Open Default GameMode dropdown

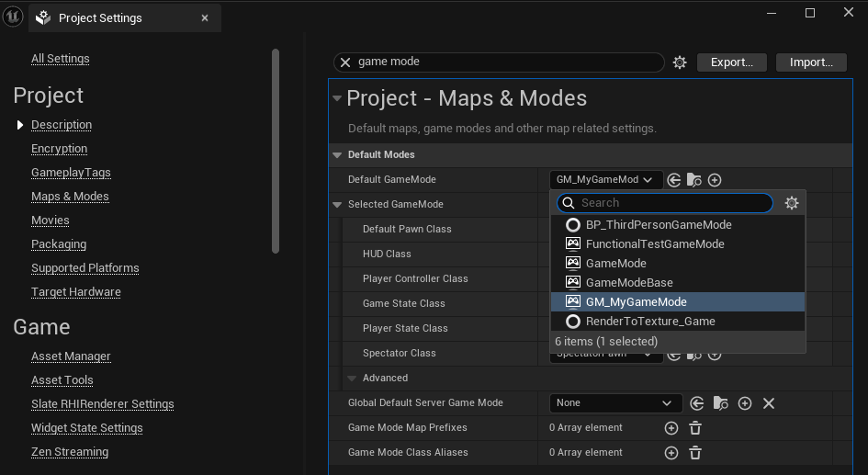(604, 180)
